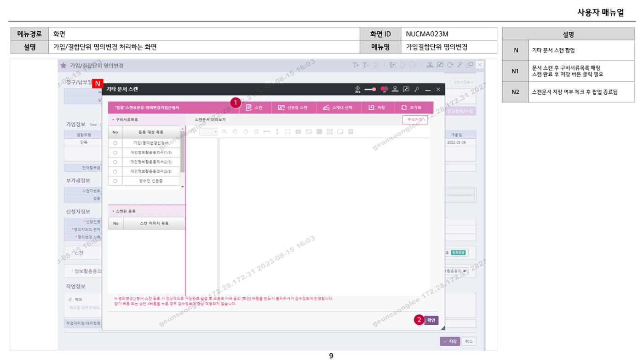Click the full screen brackets icon

pyautogui.click(x=287, y=131)
